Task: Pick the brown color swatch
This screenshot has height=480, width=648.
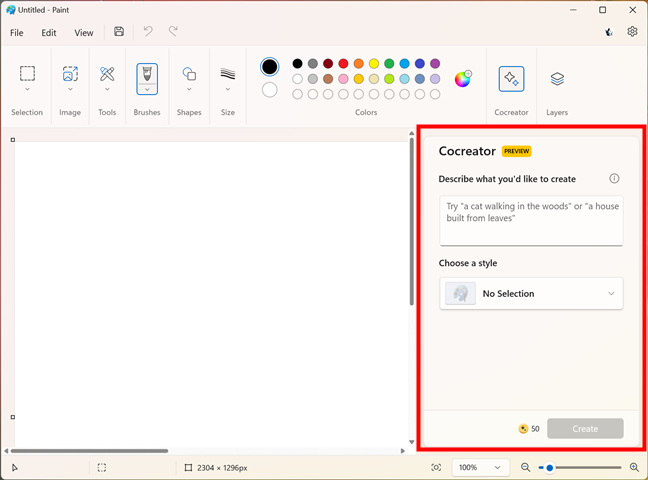Action: [328, 79]
